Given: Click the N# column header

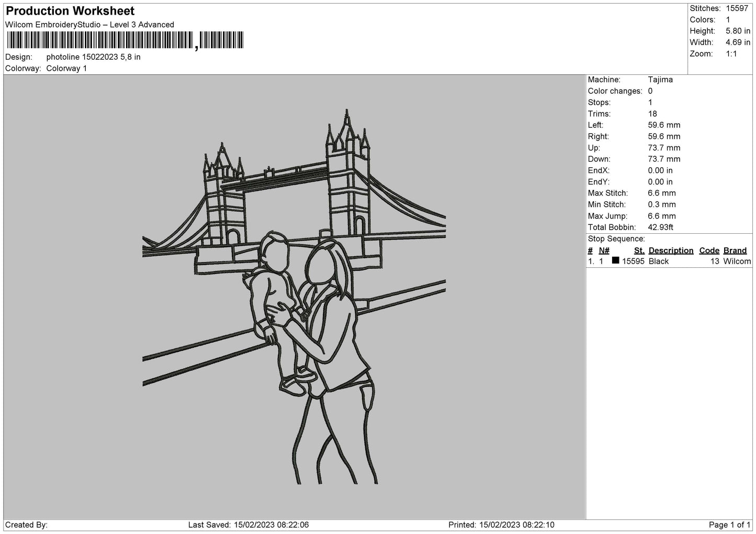Looking at the screenshot, I should 604,251.
